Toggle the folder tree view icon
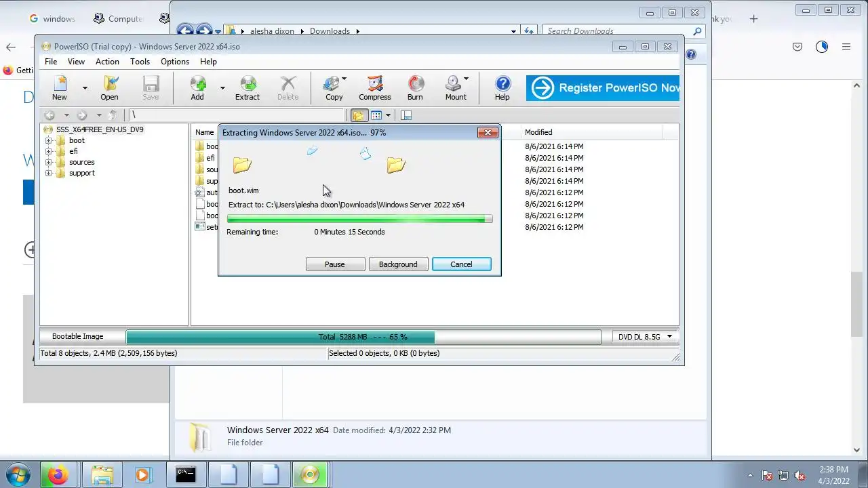Image resolution: width=868 pixels, height=488 pixels. pos(359,115)
